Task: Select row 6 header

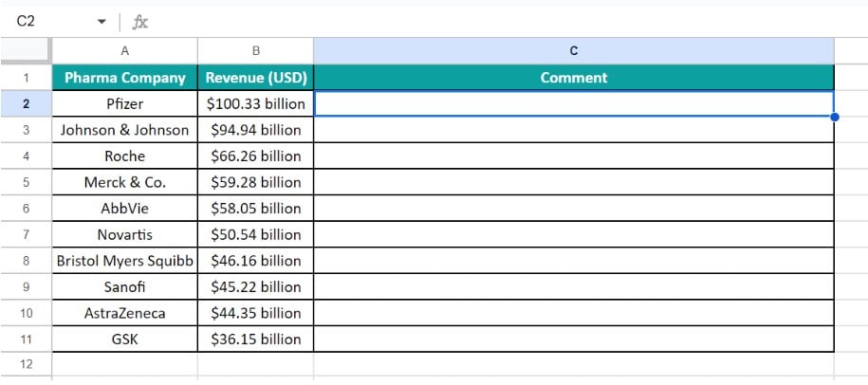Action: (26, 209)
